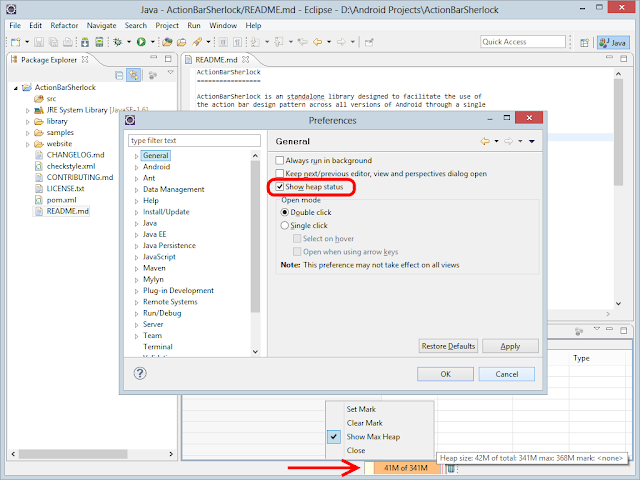The image size is (640, 480).
Task: Maximize the README.md editor area
Action: (624, 59)
